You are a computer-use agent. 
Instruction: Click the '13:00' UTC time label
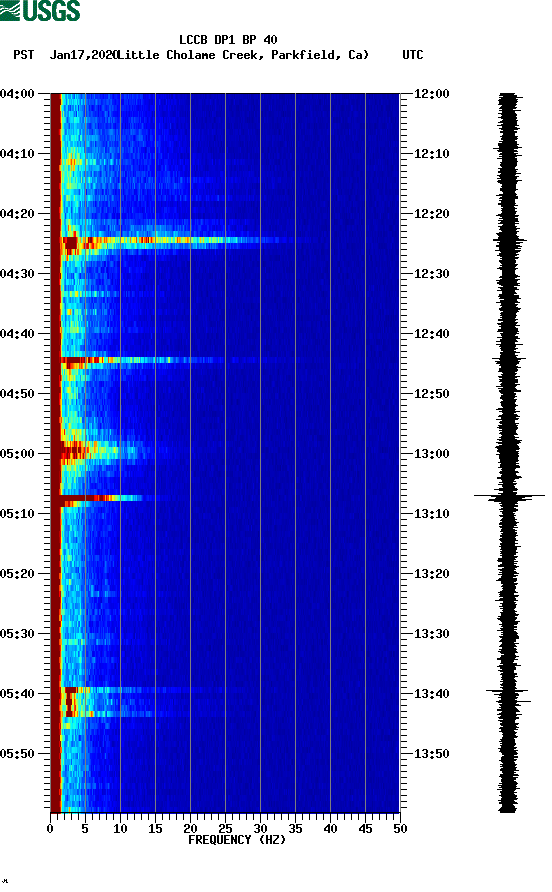pyautogui.click(x=431, y=454)
